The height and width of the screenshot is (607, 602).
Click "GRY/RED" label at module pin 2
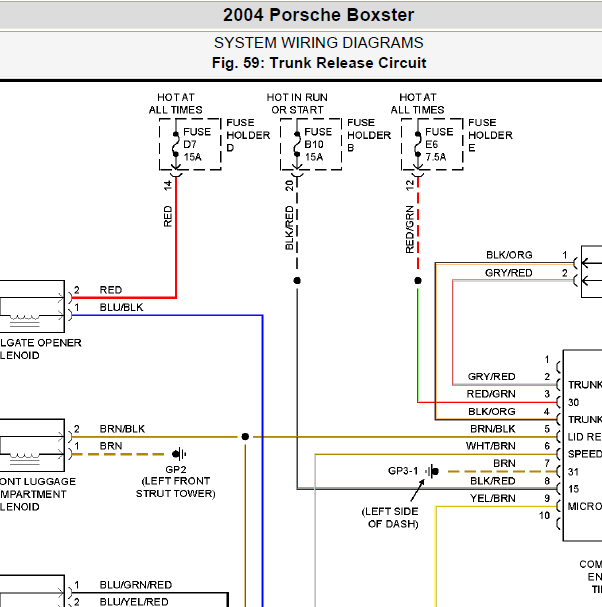coord(492,377)
